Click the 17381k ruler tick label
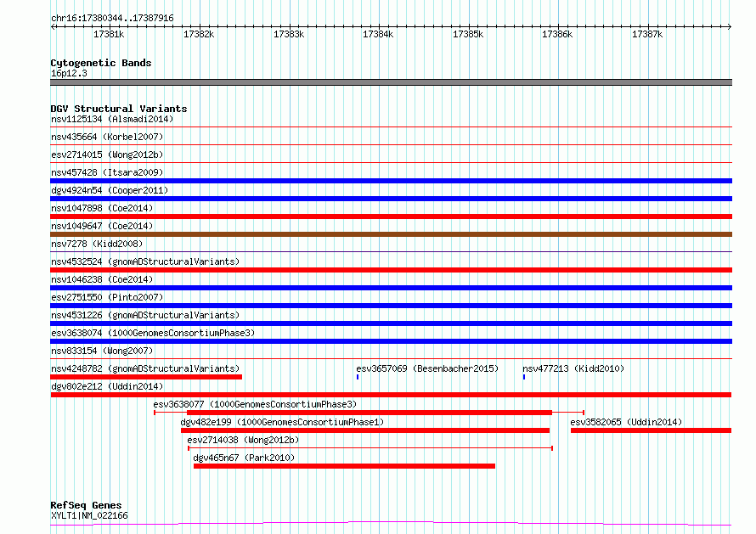This screenshot has width=756, height=534. click(x=109, y=34)
